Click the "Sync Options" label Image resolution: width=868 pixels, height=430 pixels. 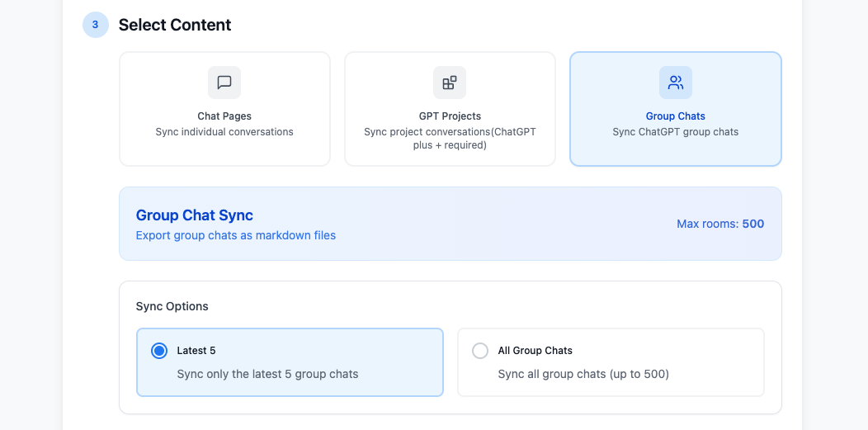tap(172, 306)
